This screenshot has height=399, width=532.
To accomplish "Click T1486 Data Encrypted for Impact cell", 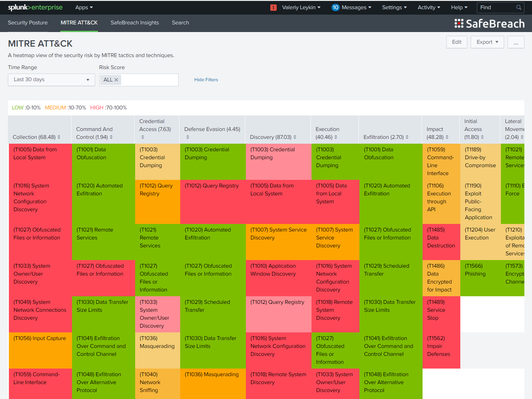I will click(441, 278).
